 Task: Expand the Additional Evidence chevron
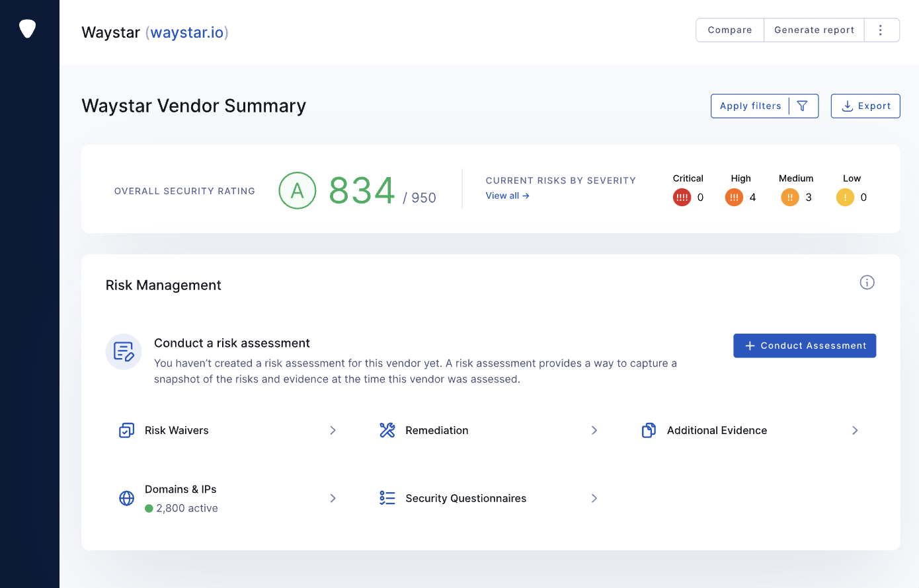(x=855, y=430)
